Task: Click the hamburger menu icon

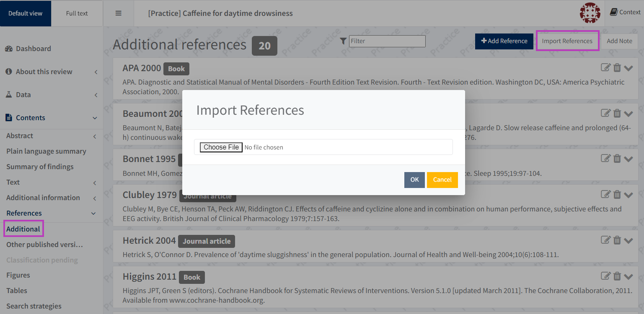Action: pyautogui.click(x=119, y=13)
